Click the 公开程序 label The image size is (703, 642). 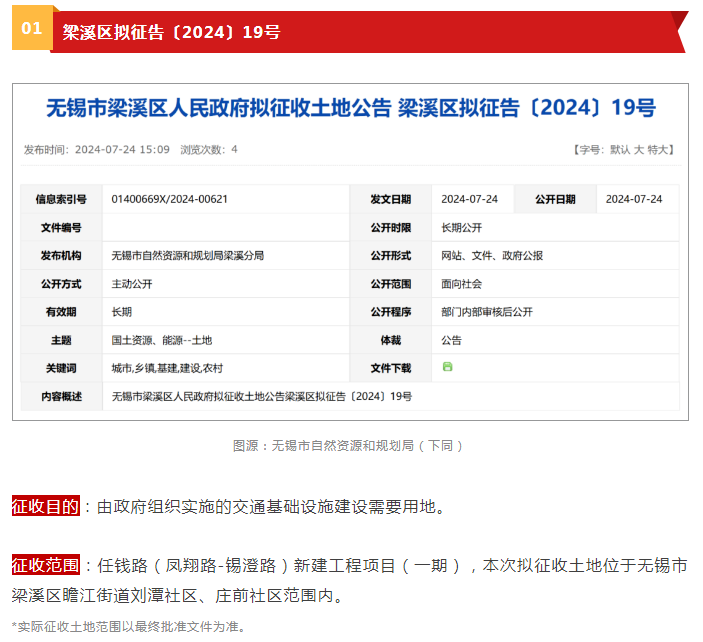(x=391, y=312)
